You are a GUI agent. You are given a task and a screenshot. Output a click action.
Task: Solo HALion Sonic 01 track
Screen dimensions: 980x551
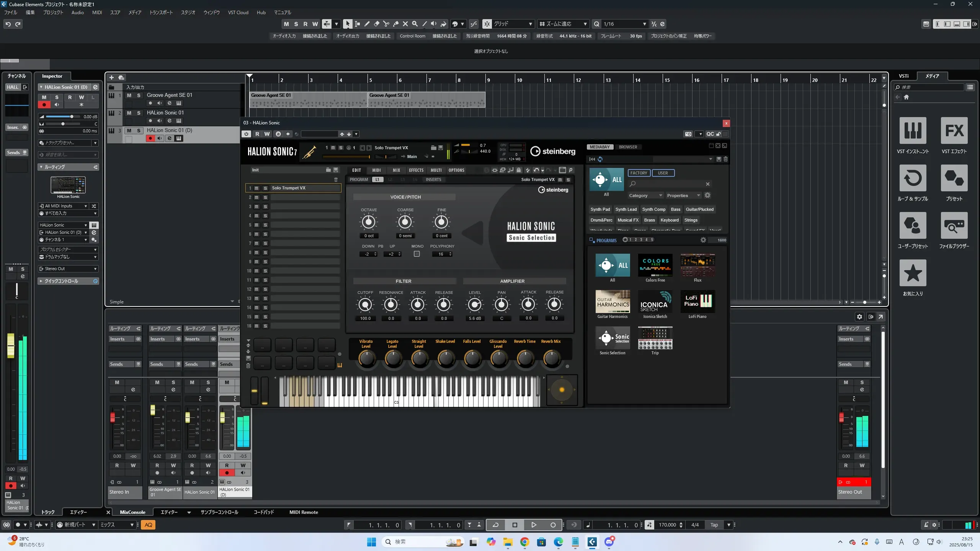[139, 113]
